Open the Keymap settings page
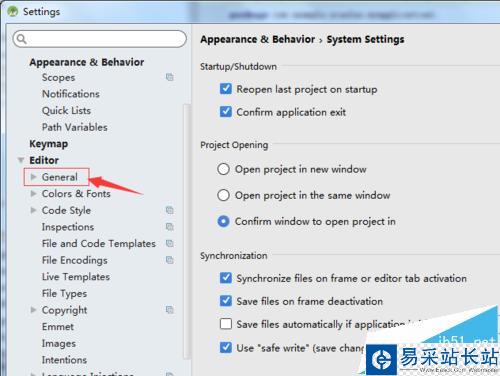 tap(49, 144)
